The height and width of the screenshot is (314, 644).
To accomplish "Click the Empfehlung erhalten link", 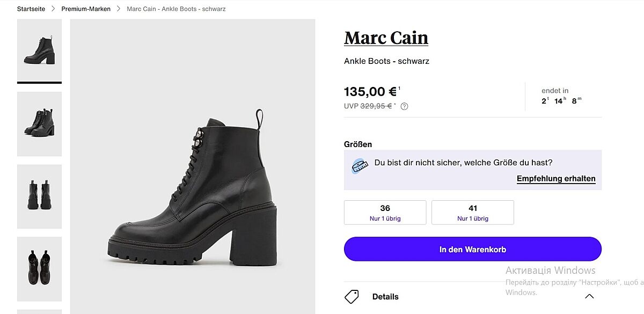I will [x=556, y=179].
